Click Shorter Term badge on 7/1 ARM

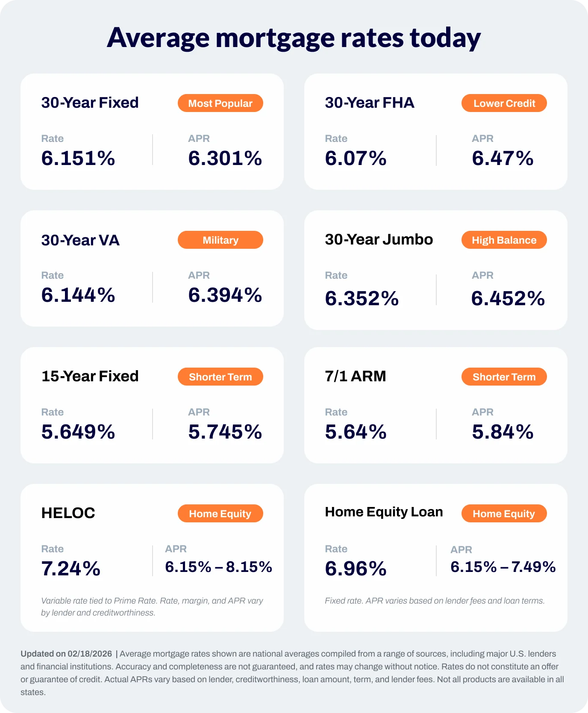pyautogui.click(x=504, y=377)
